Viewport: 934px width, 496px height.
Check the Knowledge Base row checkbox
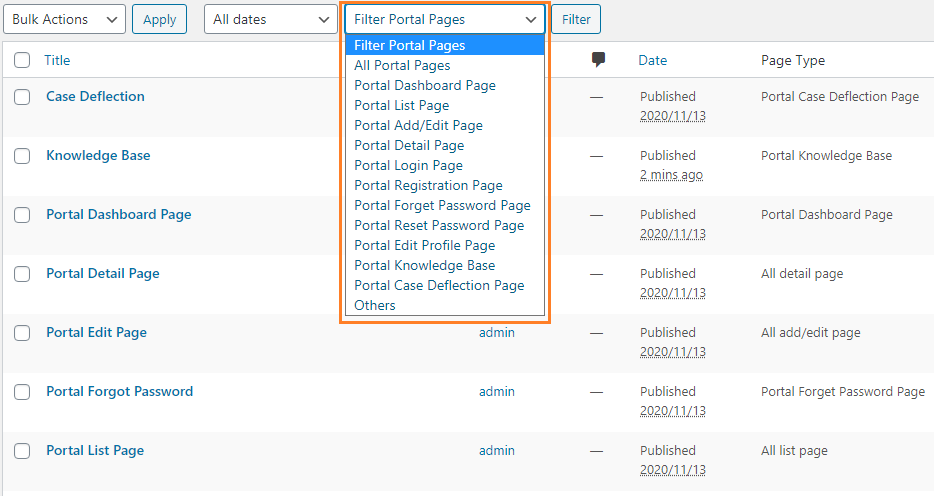[x=22, y=156]
